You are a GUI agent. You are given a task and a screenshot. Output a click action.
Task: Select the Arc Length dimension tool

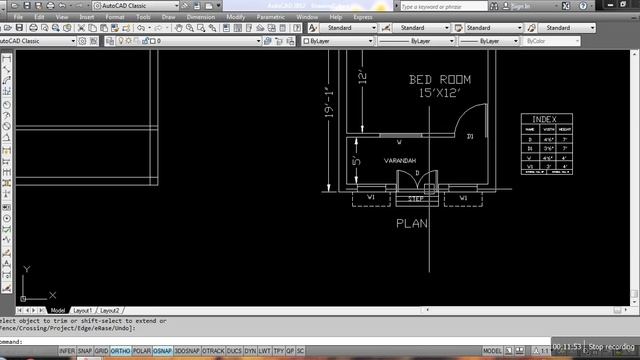(x=7, y=81)
